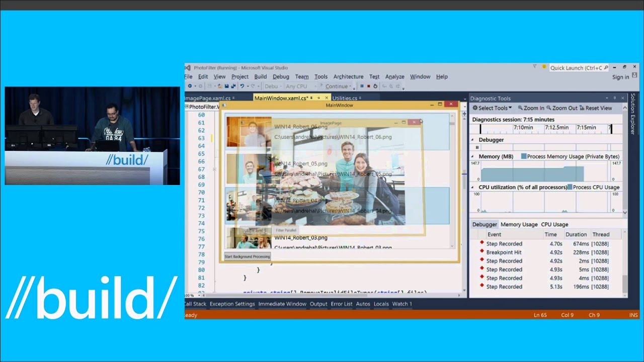Click the Navigate Backward toolbar arrow
644x362 pixels.
tap(190, 86)
